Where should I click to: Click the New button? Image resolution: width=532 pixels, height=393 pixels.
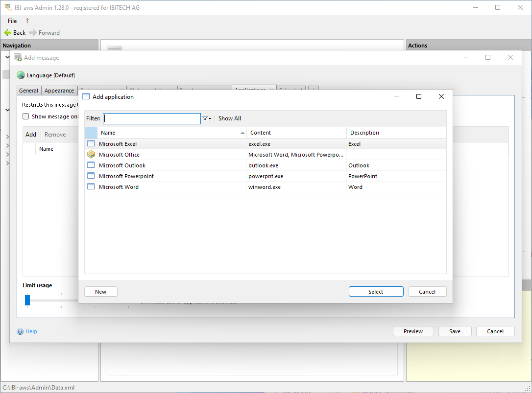point(101,292)
